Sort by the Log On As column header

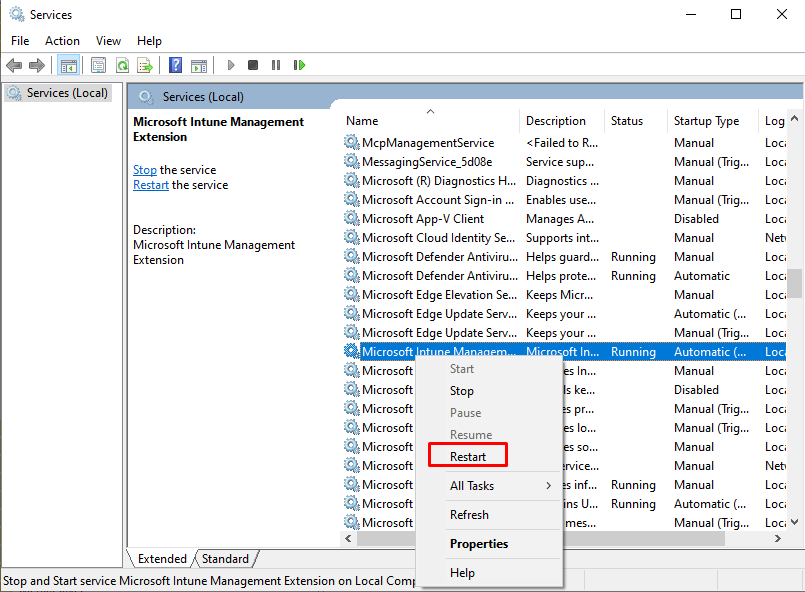tap(773, 121)
